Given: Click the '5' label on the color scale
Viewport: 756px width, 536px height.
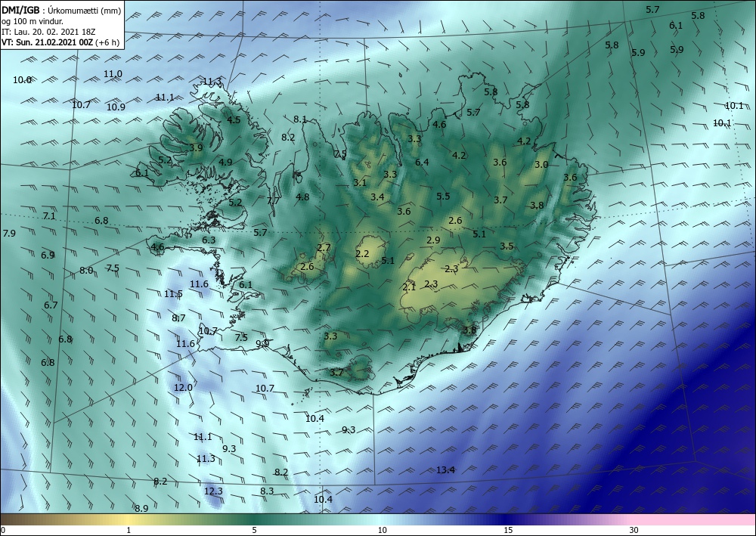Looking at the screenshot, I should click(254, 530).
